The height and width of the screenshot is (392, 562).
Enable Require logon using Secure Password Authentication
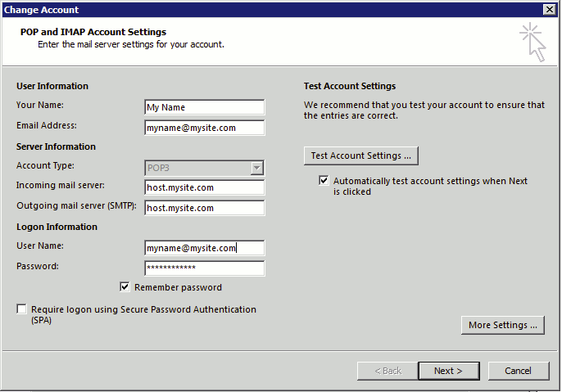21,309
